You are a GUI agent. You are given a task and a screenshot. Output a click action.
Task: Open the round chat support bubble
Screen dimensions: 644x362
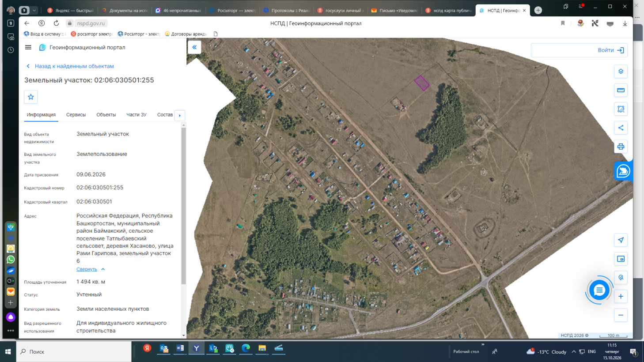599,290
